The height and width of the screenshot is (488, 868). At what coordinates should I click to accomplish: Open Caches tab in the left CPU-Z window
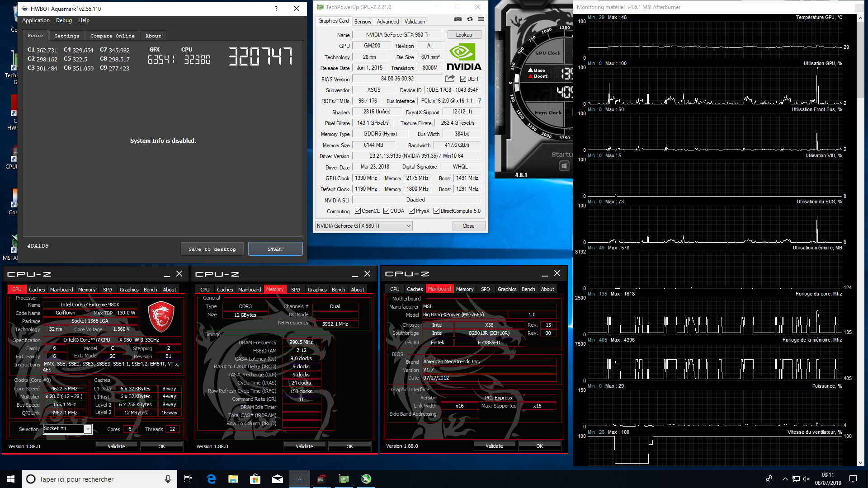(x=37, y=290)
